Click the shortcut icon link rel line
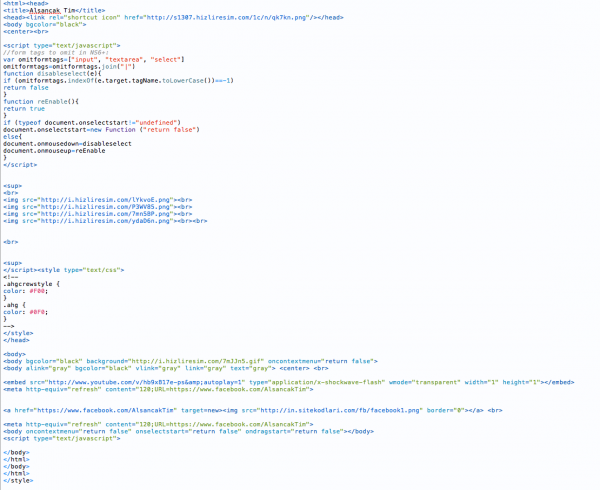 click(173, 18)
